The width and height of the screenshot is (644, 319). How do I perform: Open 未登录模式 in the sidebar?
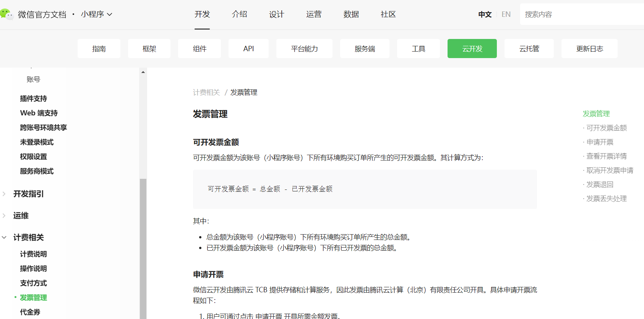37,142
